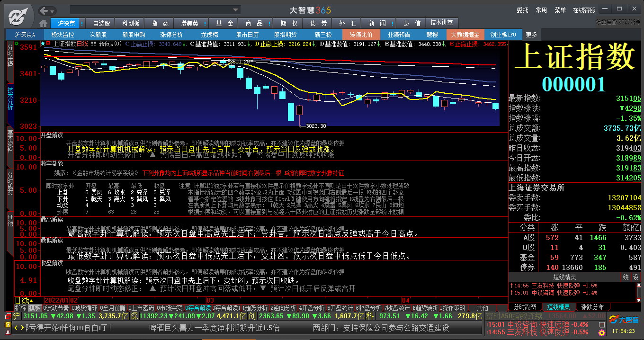Expand the 商品 submenu dots
Image resolution: width=644 pixels, height=340 pixels.
(268, 23)
